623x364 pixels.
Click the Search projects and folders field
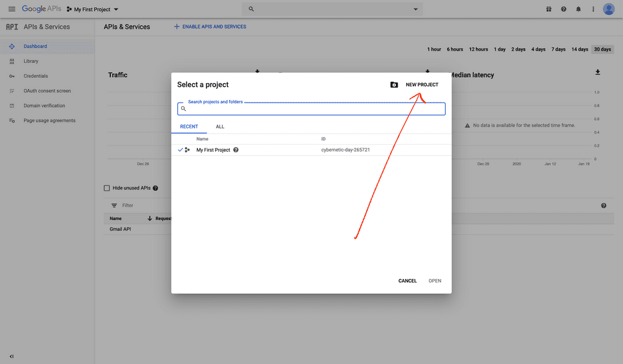[x=311, y=108]
